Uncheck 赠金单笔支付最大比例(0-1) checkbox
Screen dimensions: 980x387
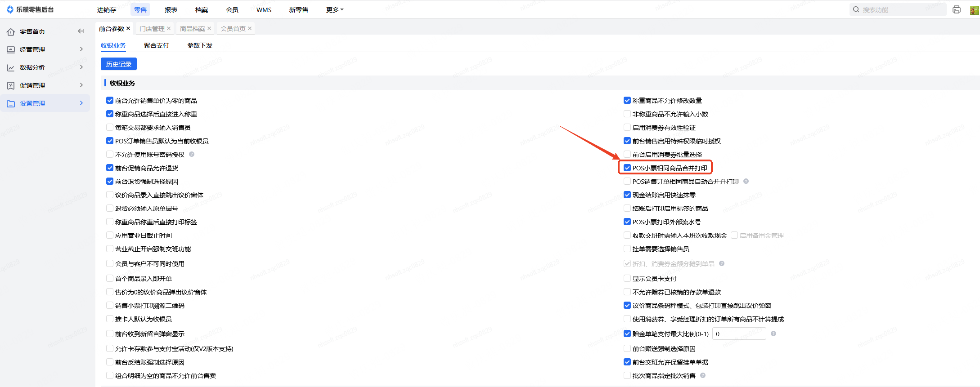pos(627,334)
